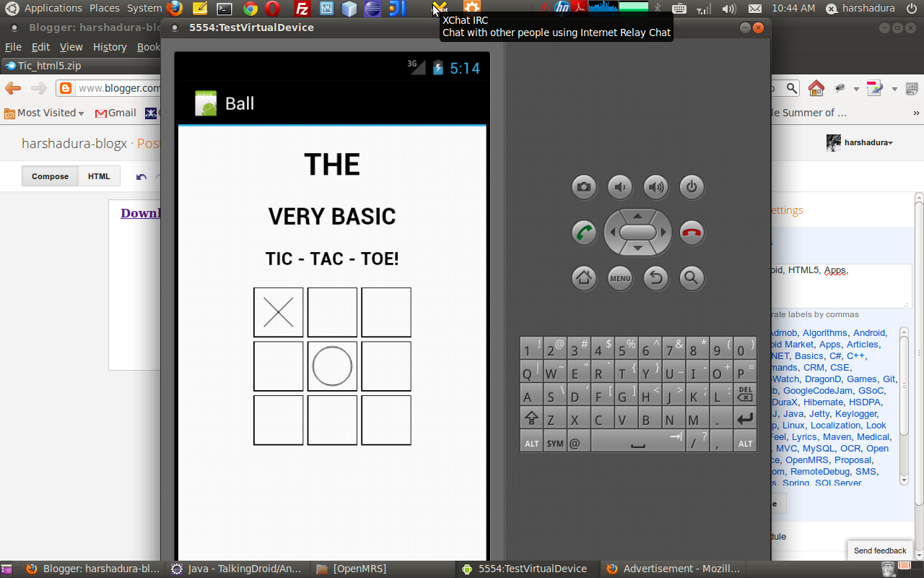Click the empty top-right tic-tac-toe cell
Image resolution: width=924 pixels, height=578 pixels.
[x=386, y=312]
